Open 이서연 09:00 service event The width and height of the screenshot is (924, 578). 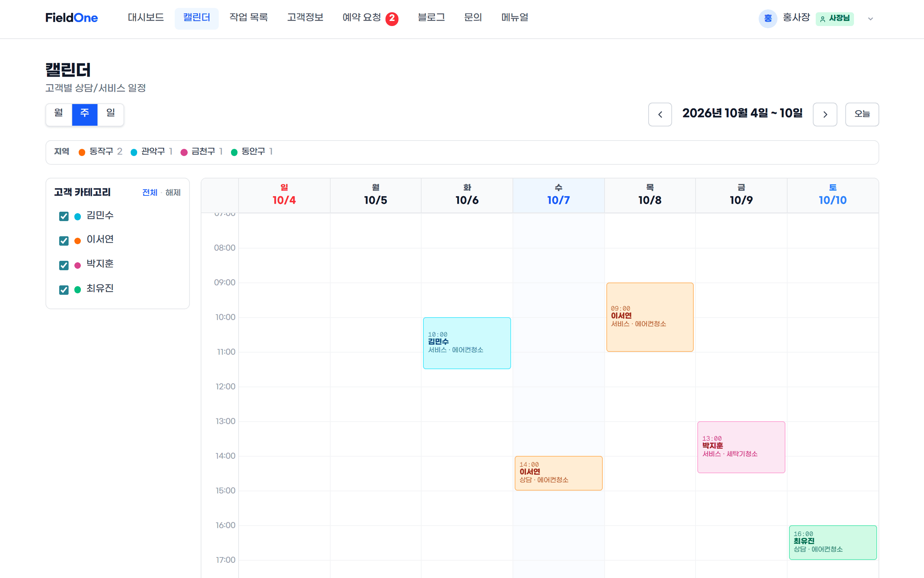649,317
